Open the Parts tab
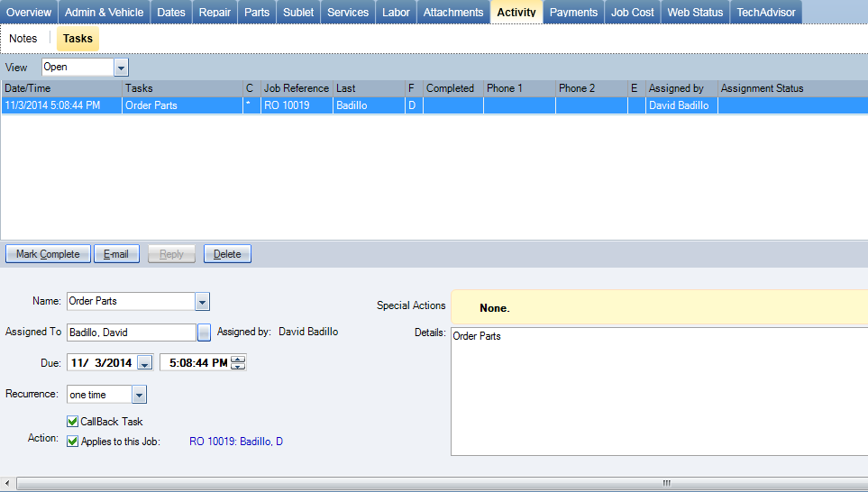This screenshot has height=492, width=868. (x=257, y=13)
